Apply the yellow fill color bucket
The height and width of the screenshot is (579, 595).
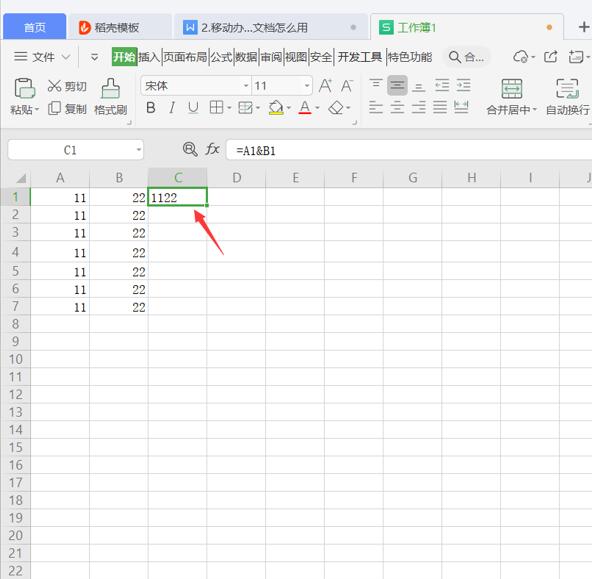(276, 108)
